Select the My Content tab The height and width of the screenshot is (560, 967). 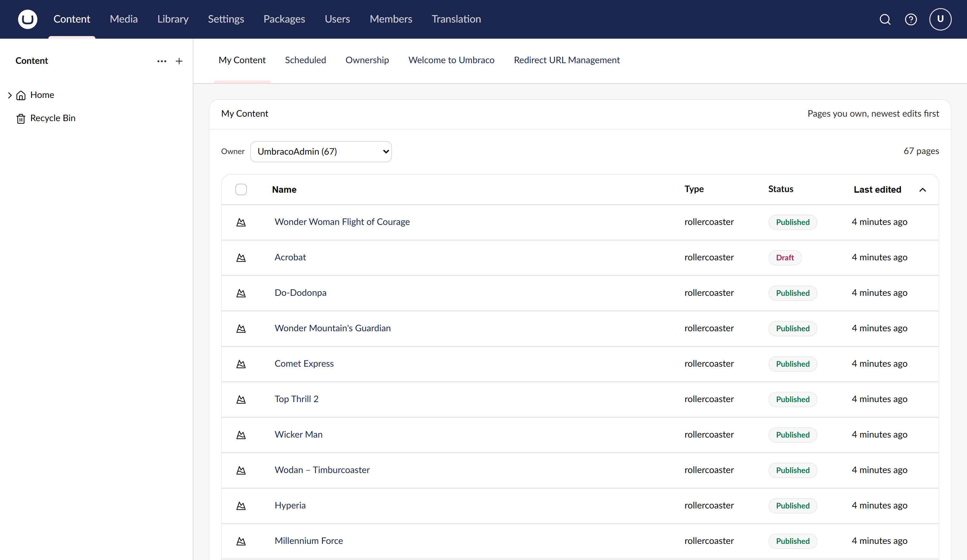(x=242, y=60)
